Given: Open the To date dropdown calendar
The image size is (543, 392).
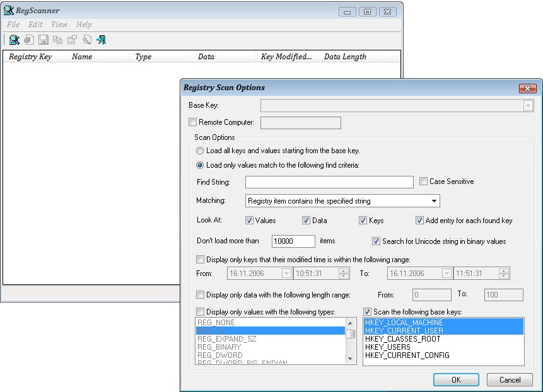Looking at the screenshot, I should point(447,274).
